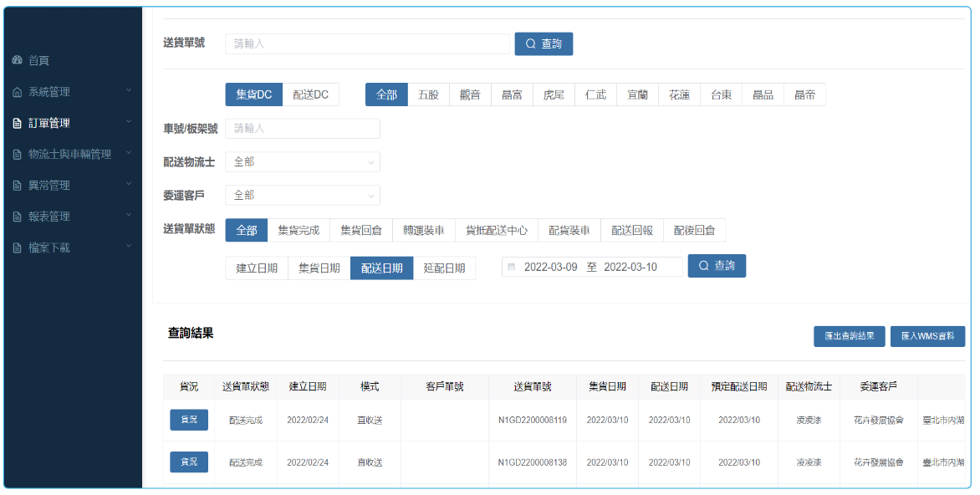Click 匯入WMS資料 button

(x=927, y=336)
